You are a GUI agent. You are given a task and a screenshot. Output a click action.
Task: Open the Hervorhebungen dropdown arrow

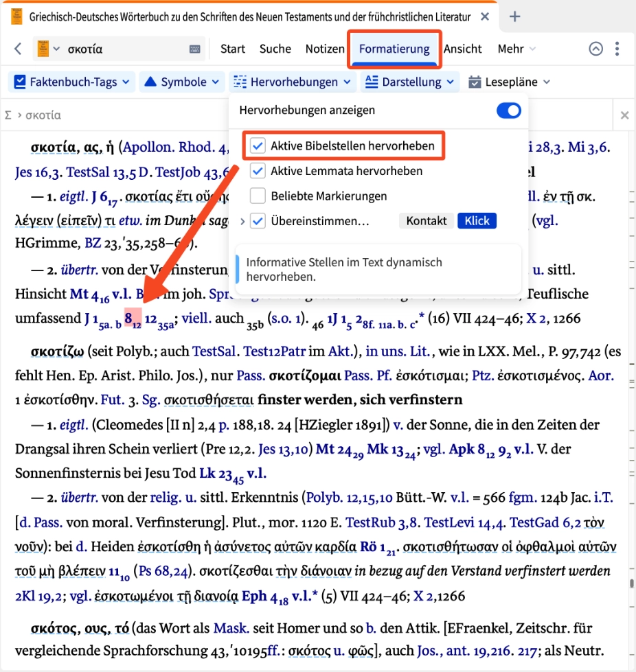(347, 82)
